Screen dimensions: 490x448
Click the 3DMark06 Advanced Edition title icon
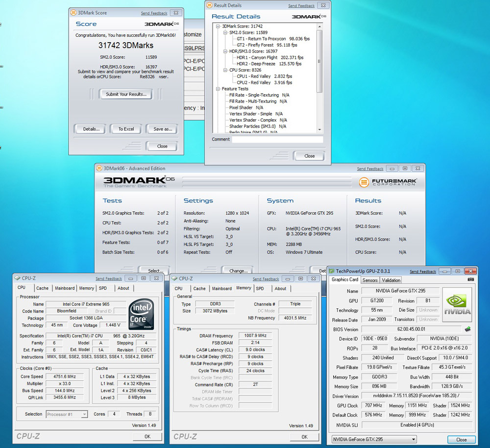[x=99, y=168]
